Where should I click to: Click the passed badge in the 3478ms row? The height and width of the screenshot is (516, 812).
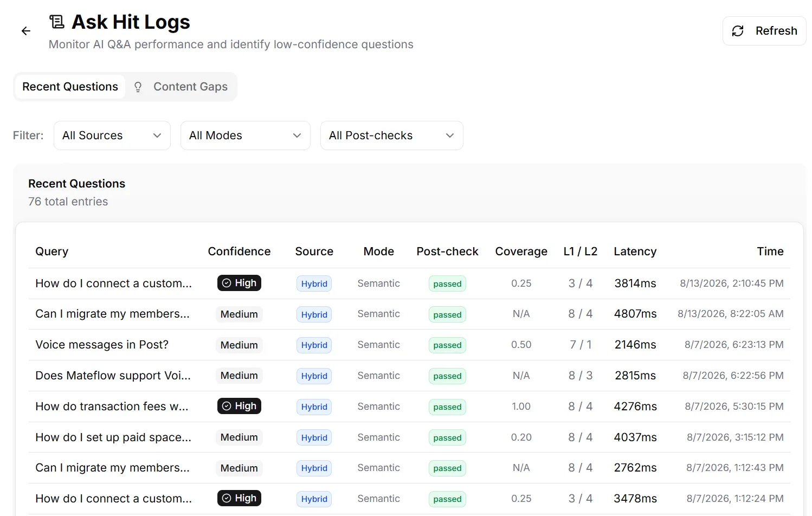(447, 499)
